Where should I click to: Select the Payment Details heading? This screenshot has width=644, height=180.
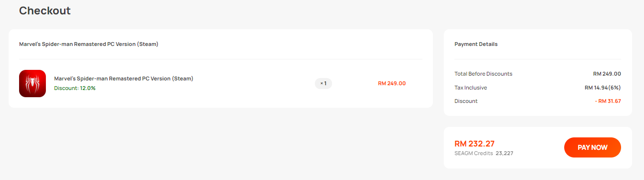coord(476,44)
